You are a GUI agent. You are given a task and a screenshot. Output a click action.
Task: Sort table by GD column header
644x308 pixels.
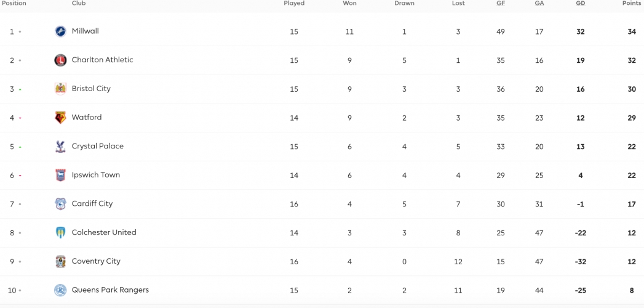(581, 3)
